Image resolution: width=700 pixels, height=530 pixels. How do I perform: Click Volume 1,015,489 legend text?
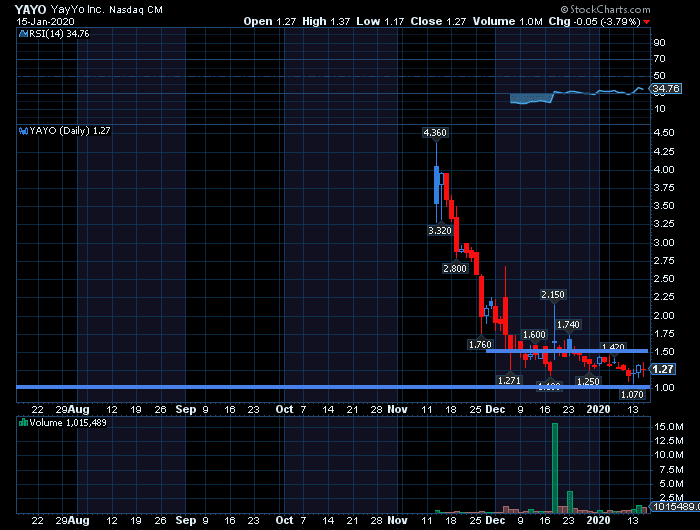68,423
